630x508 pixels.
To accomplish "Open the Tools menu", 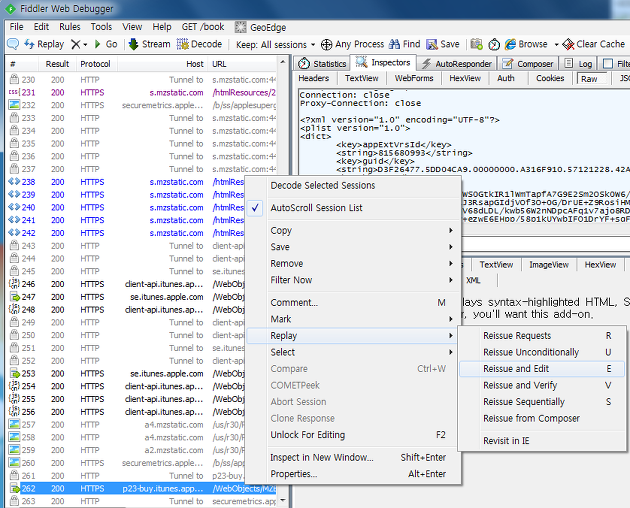I will pos(101,27).
